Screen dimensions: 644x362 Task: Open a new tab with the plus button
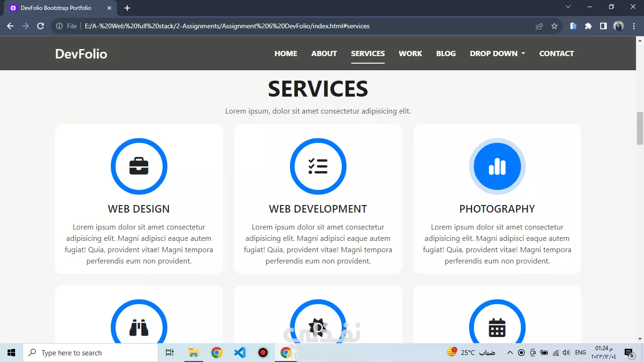(x=127, y=8)
